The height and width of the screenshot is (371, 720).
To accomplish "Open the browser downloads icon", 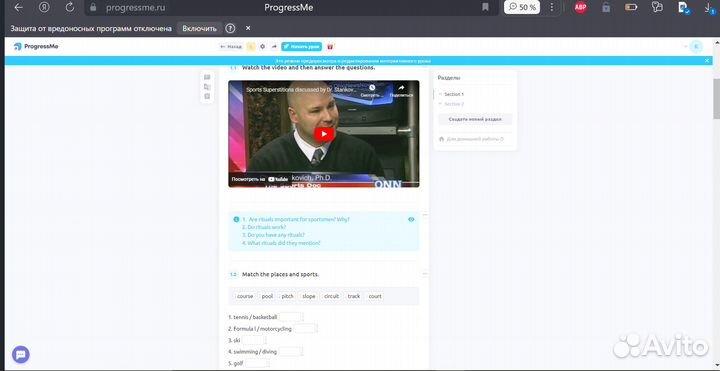I will coord(709,8).
